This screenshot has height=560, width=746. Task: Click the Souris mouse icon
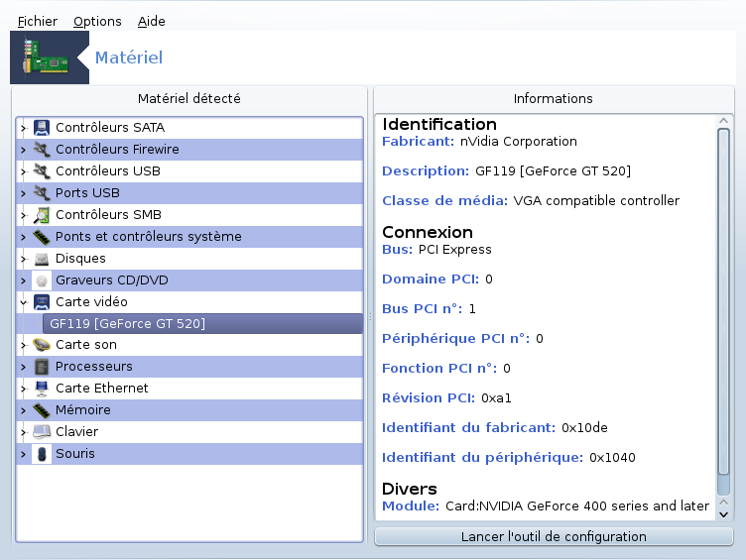coord(42,454)
